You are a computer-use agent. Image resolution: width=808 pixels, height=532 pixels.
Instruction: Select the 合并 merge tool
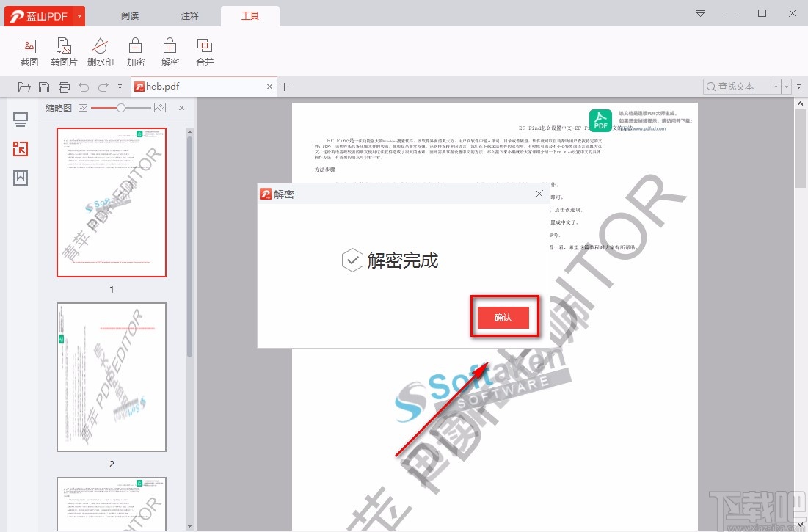pos(204,51)
